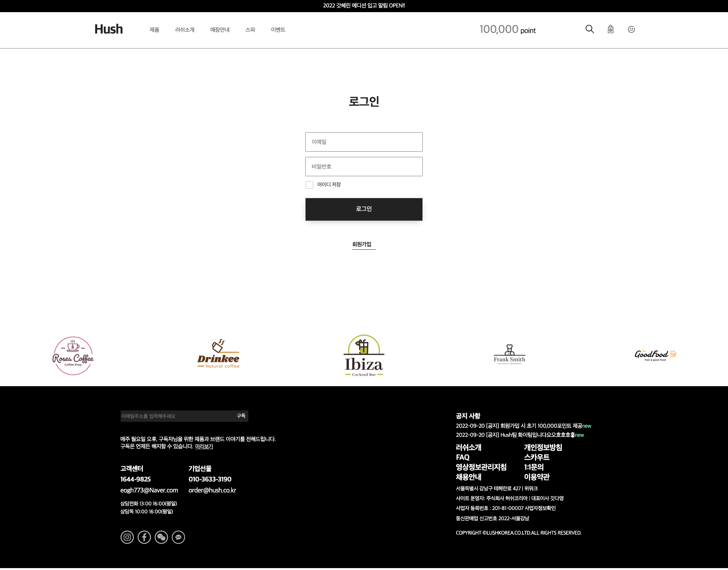Open the shopping bag cart icon

pos(610,29)
